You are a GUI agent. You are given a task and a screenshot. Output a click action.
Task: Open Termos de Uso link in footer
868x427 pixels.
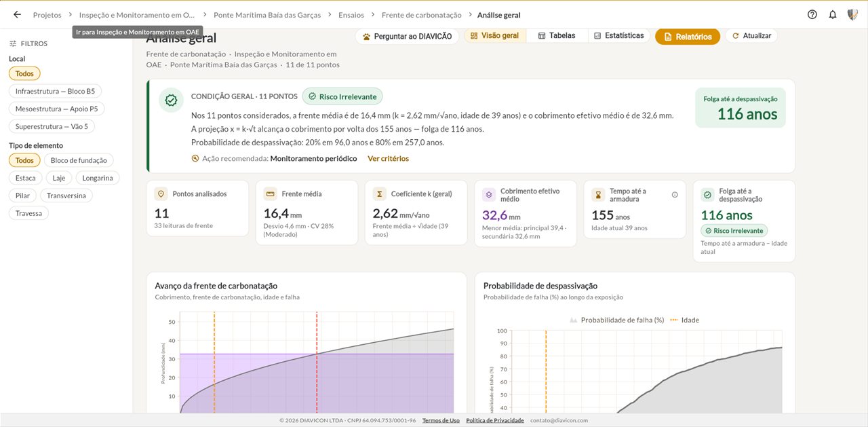click(441, 420)
